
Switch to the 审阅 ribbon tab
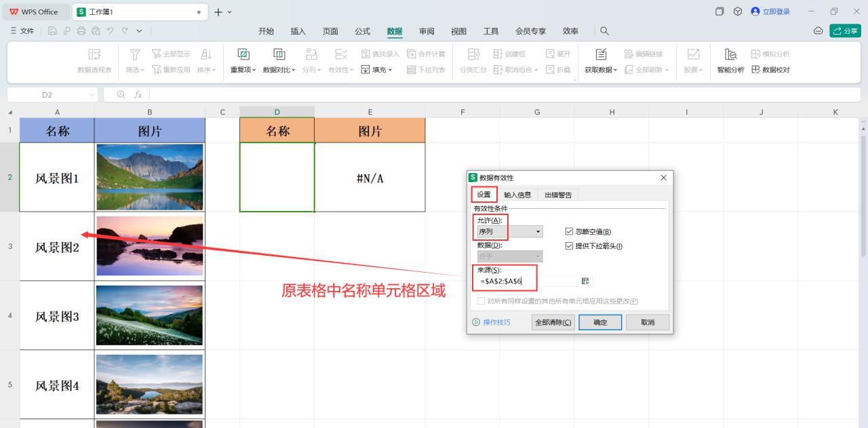[x=427, y=31]
